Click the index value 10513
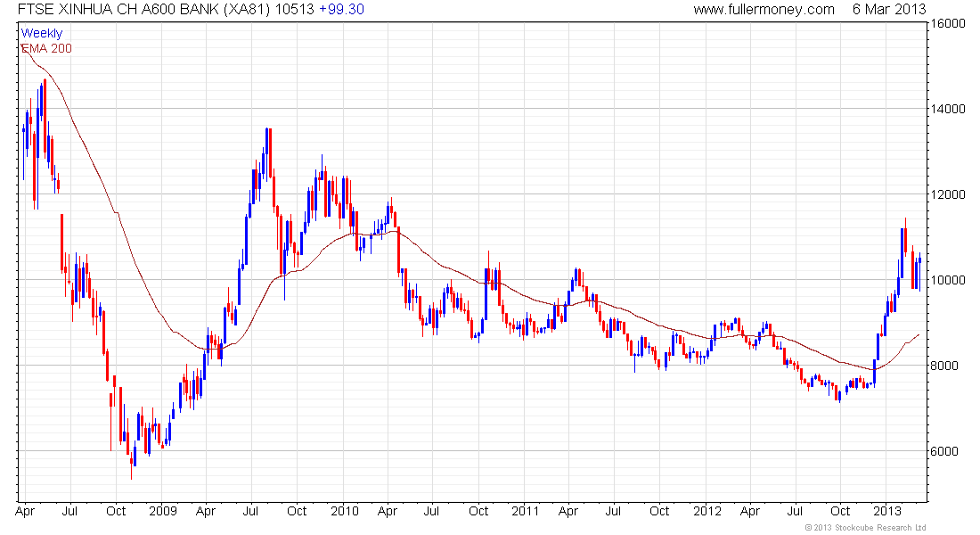 point(294,10)
